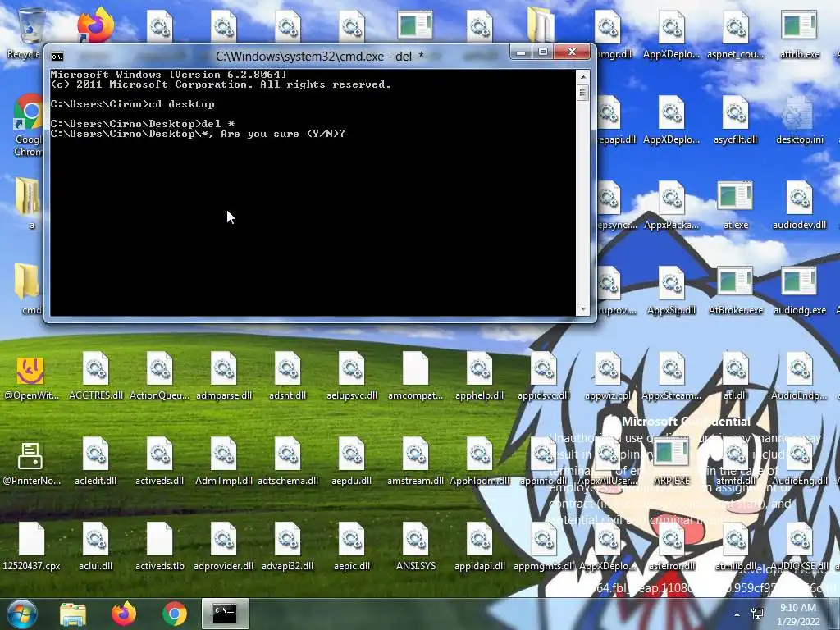This screenshot has width=840, height=630.
Task: Click the cmd vertical scrollbar thumb
Action: 583,93
